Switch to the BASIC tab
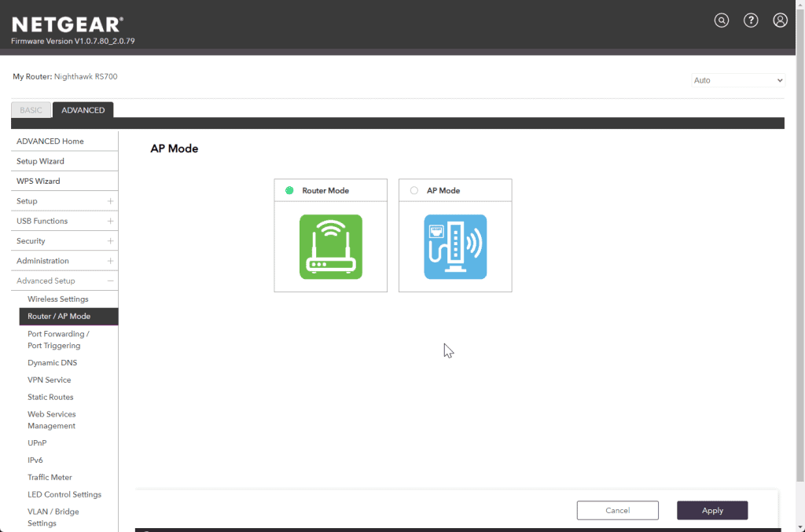805x532 pixels. point(31,110)
